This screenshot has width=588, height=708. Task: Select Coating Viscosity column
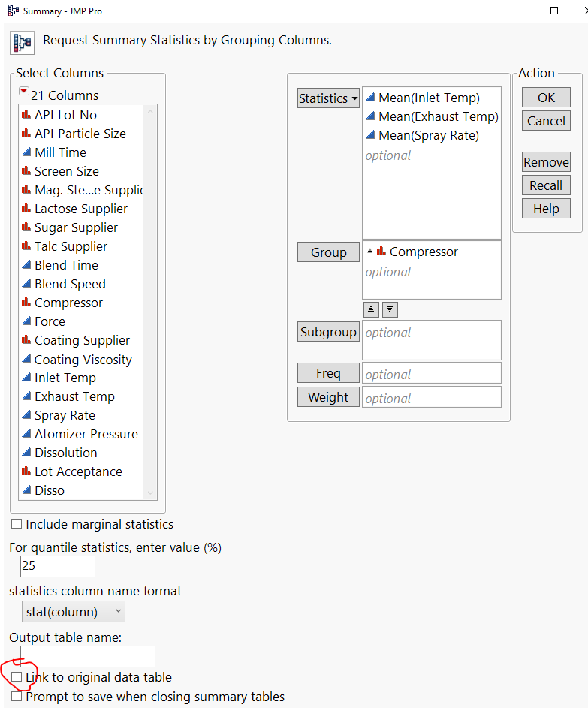click(x=82, y=360)
